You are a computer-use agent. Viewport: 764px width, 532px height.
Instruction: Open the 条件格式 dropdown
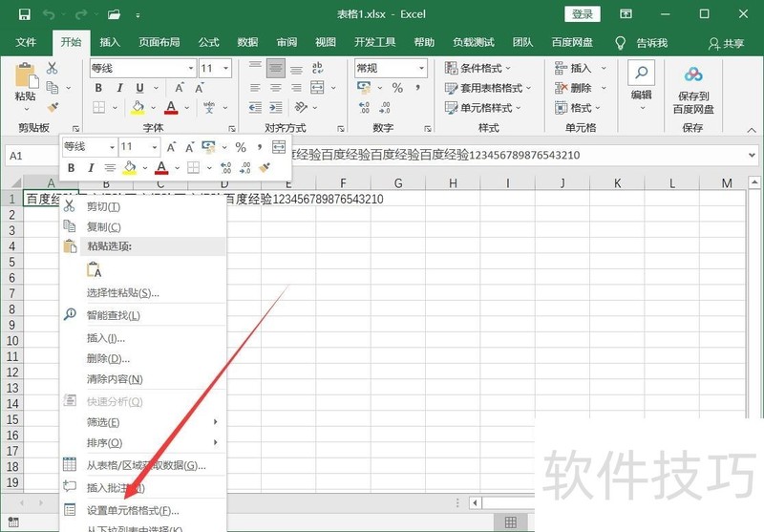(x=478, y=68)
